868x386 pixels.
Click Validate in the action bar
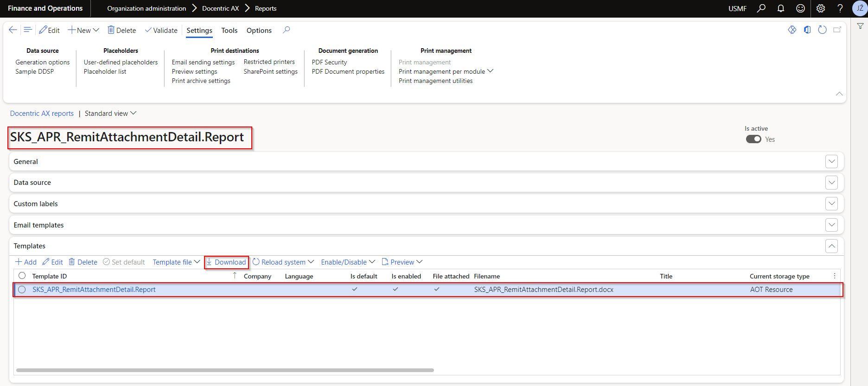tap(161, 30)
